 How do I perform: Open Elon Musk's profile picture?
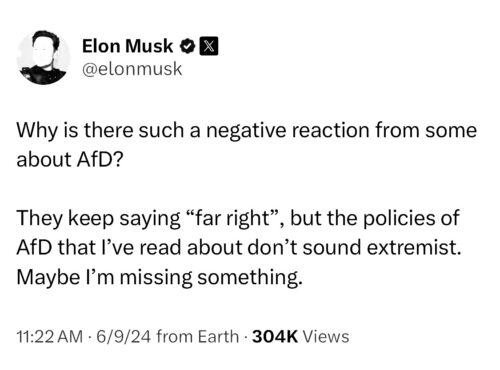(43, 57)
